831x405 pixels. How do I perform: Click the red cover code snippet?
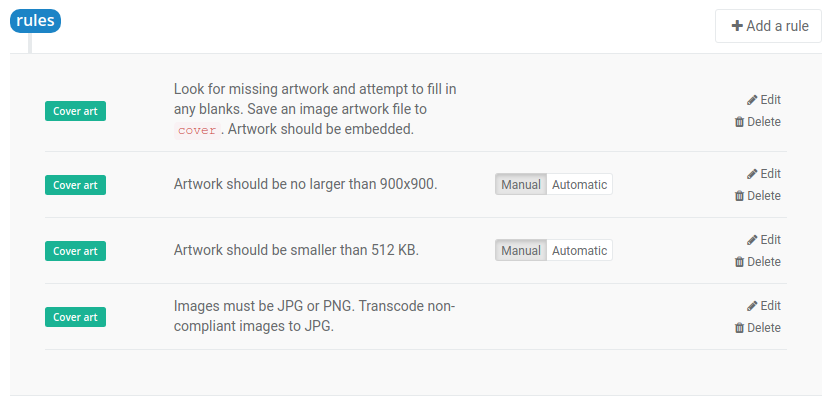[197, 130]
